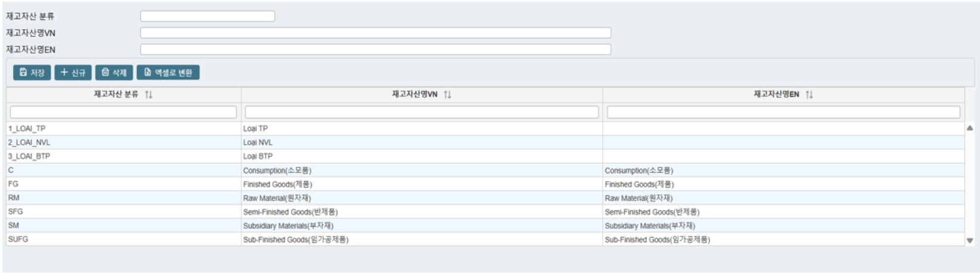Click the top 재고자산명EN text field

(x=376, y=49)
